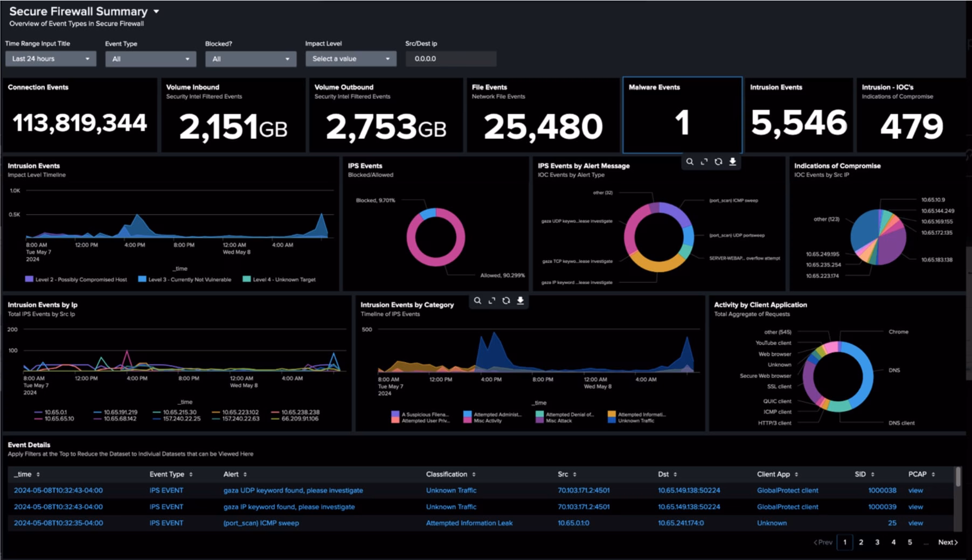Viewport: 972px width, 560px height.
Task: Open the Impact Level selector
Action: [x=351, y=59]
